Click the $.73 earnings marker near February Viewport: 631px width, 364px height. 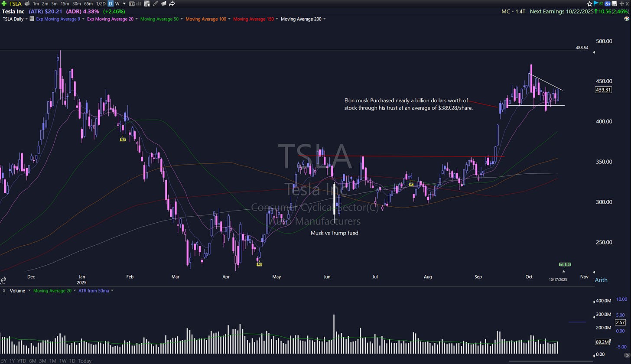click(x=123, y=140)
